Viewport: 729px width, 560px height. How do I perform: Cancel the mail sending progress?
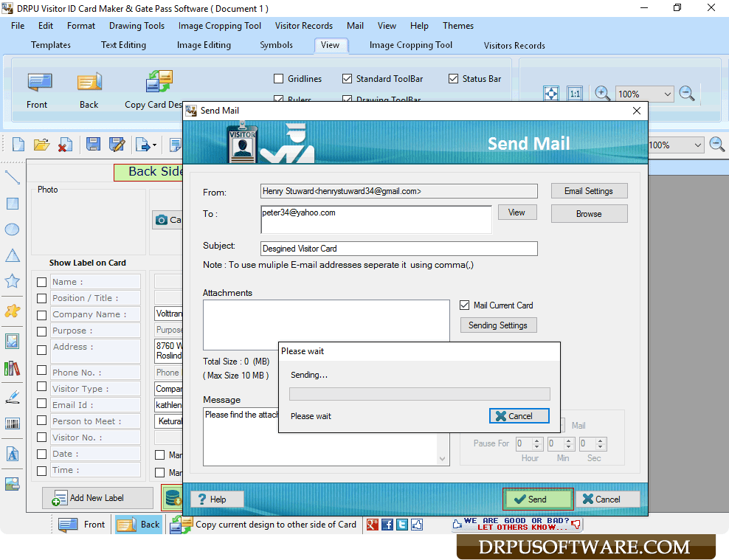(519, 415)
